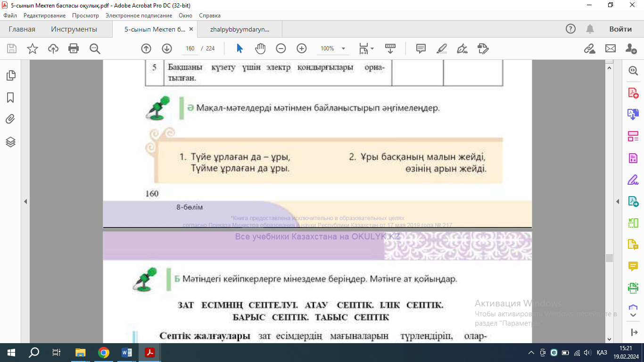This screenshot has height=362, width=644.
Task: Sign in with the Войти button
Action: coord(620,29)
